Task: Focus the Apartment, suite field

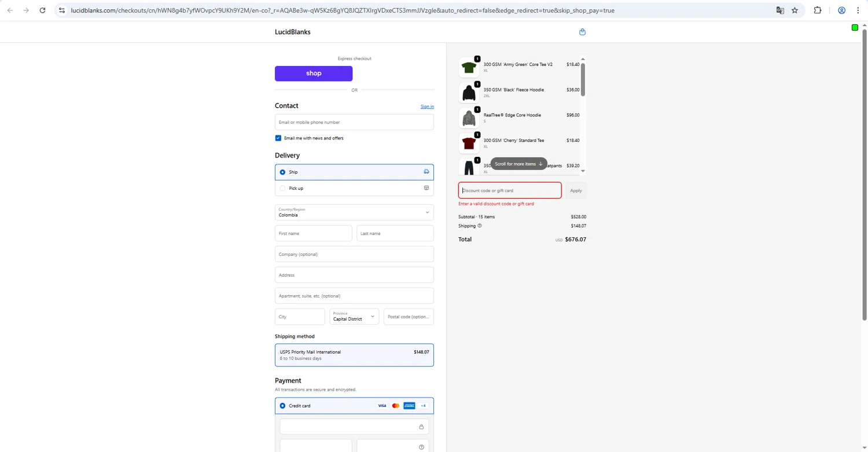Action: [354, 296]
